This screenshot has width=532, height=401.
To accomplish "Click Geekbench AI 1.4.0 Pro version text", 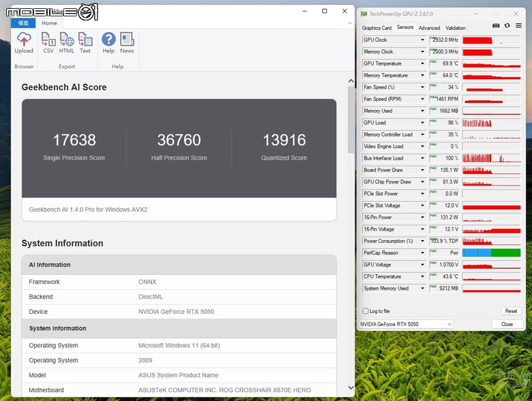I will pos(88,209).
